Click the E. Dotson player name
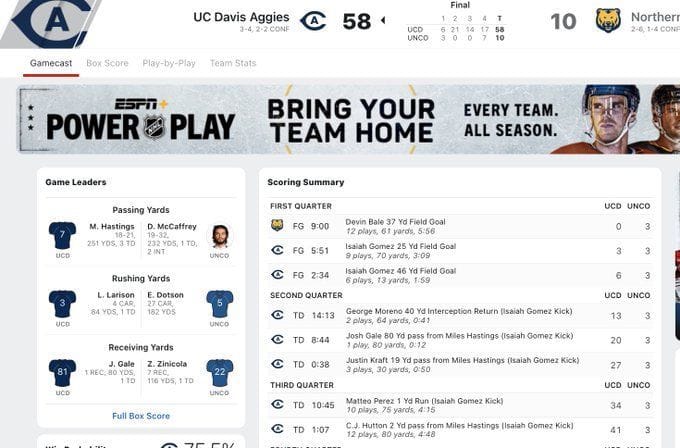Screen dimensions: 680x448 [165, 295]
